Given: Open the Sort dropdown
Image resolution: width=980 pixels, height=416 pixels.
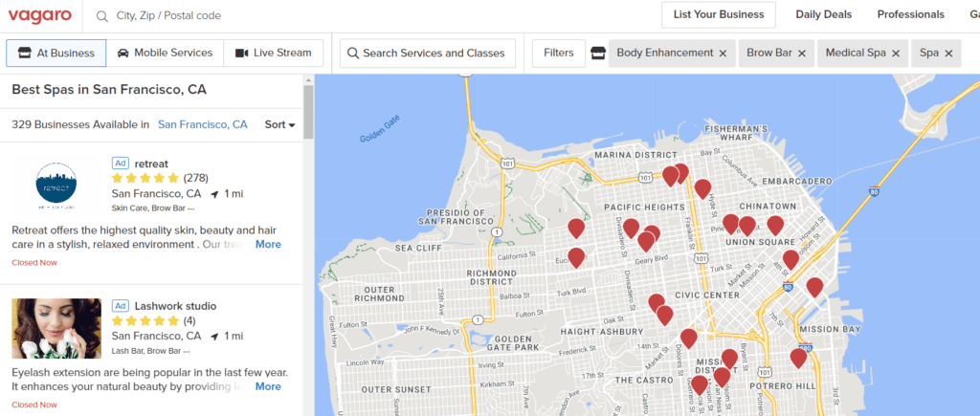Looking at the screenshot, I should [279, 124].
